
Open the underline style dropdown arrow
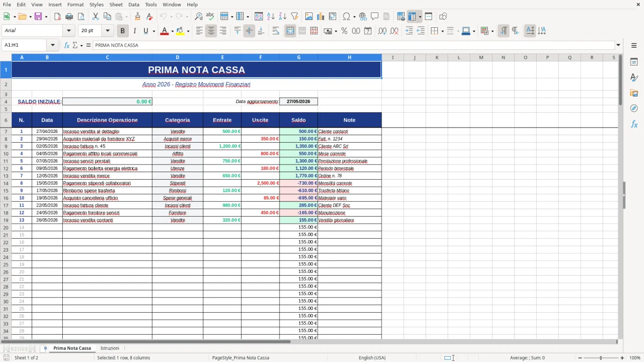(153, 31)
